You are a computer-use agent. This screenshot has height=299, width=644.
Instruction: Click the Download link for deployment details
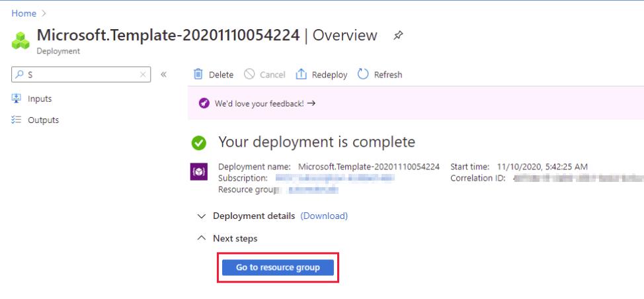(x=324, y=216)
